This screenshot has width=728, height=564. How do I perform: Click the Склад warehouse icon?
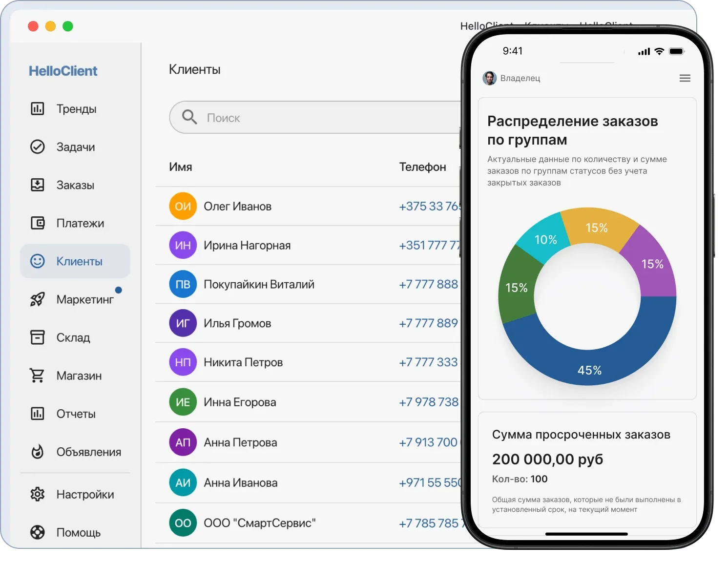pos(37,337)
